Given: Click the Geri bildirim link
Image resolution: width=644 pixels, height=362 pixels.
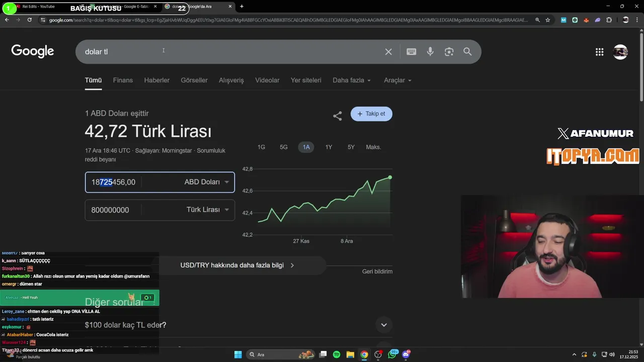Looking at the screenshot, I should 377,271.
